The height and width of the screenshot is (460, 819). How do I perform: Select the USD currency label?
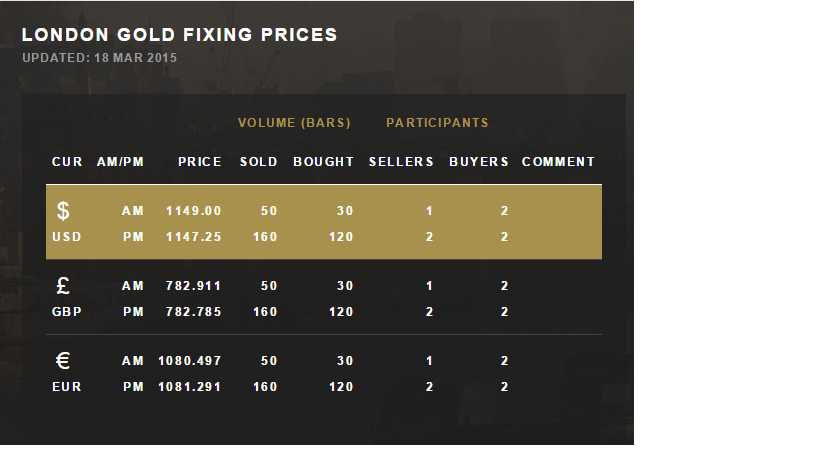point(66,237)
